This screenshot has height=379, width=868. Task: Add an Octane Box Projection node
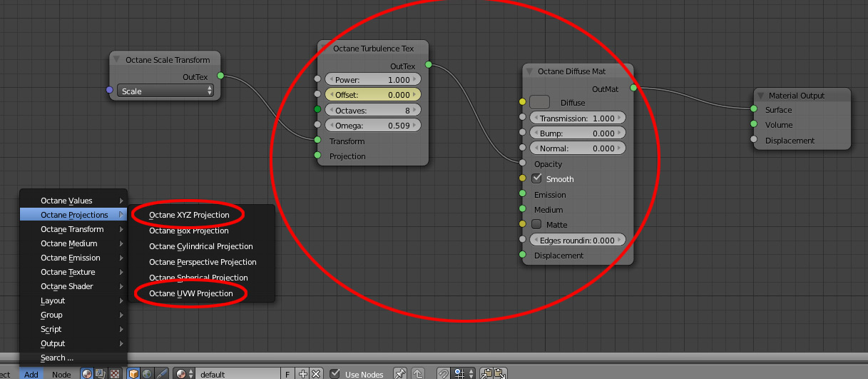[x=201, y=231]
